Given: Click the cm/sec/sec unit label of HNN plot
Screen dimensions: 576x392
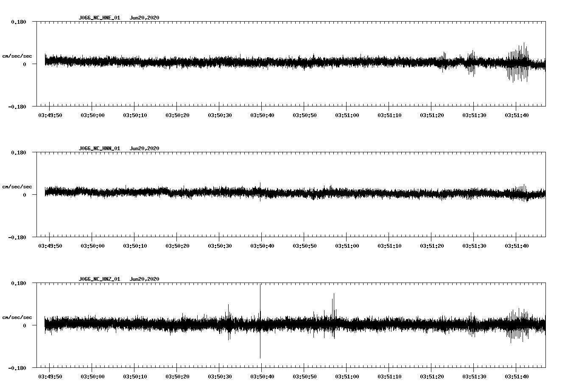Looking at the screenshot, I should 17,187.
